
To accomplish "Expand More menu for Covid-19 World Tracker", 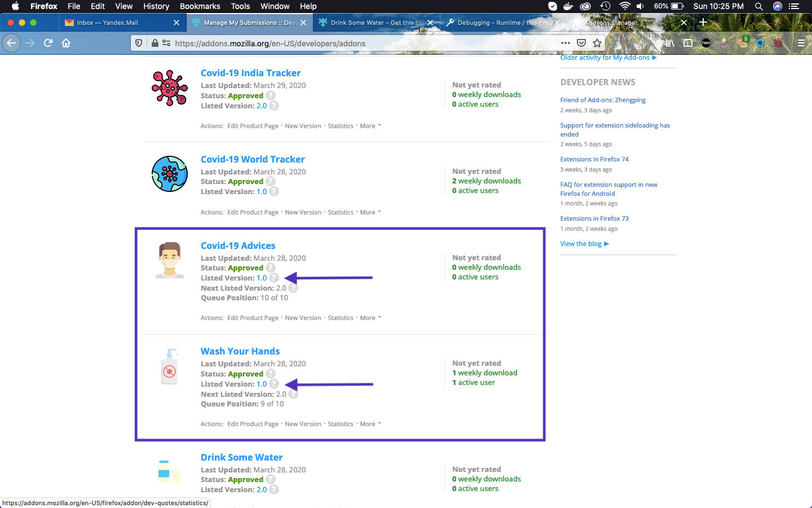I will point(370,212).
